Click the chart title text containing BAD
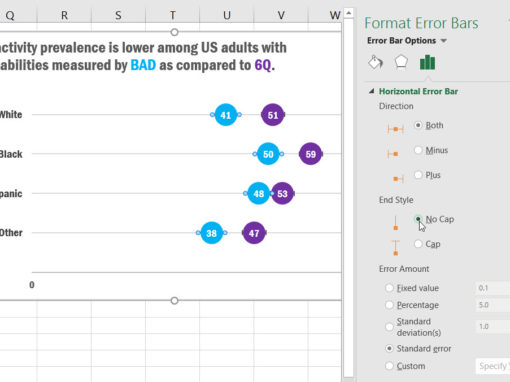 [143, 57]
